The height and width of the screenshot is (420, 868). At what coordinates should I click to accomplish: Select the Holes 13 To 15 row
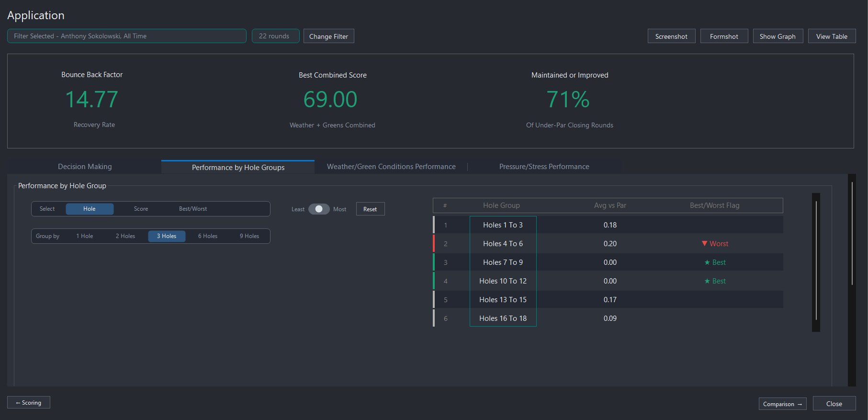click(x=608, y=300)
